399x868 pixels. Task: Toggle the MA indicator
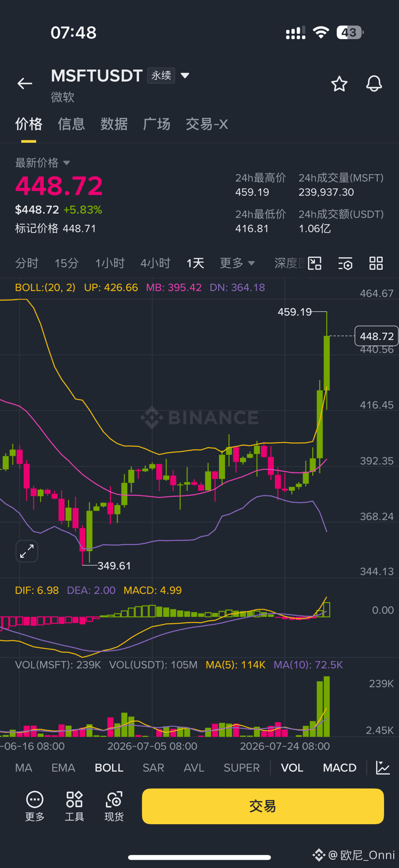[x=24, y=768]
